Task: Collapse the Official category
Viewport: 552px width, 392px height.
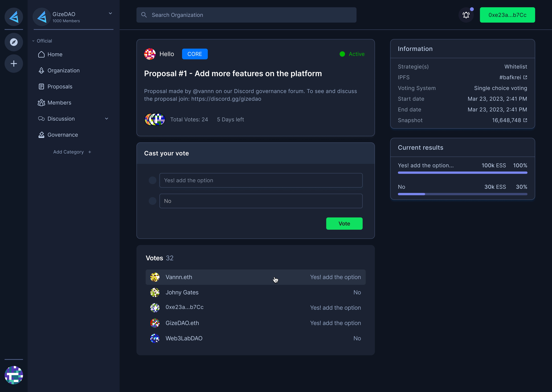Action: [x=33, y=41]
